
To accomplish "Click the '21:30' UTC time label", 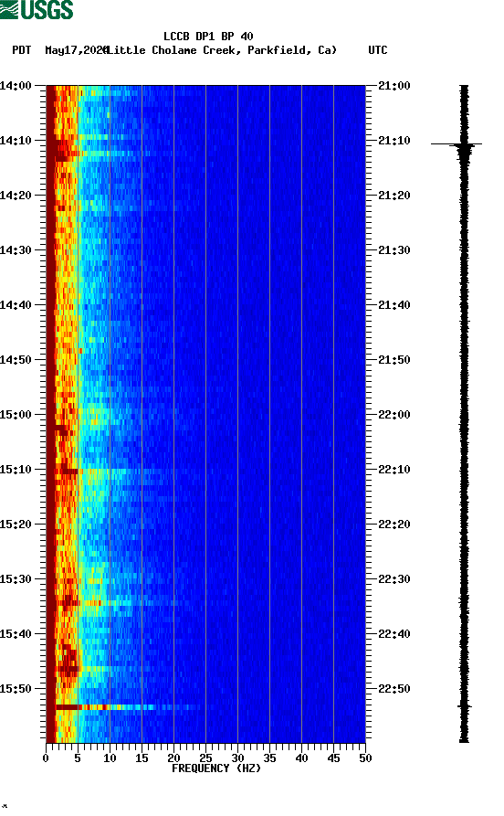I will [x=394, y=250].
